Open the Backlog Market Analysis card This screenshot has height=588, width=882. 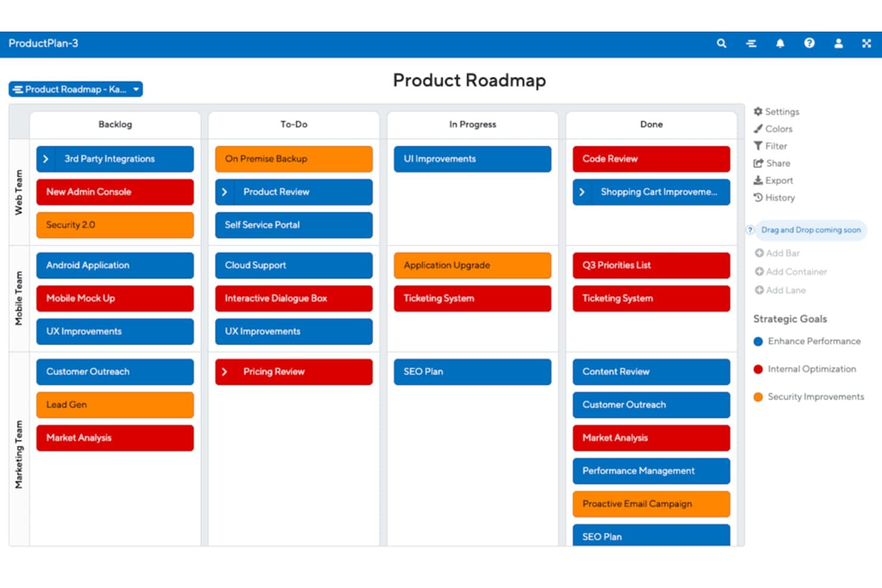coord(115,438)
